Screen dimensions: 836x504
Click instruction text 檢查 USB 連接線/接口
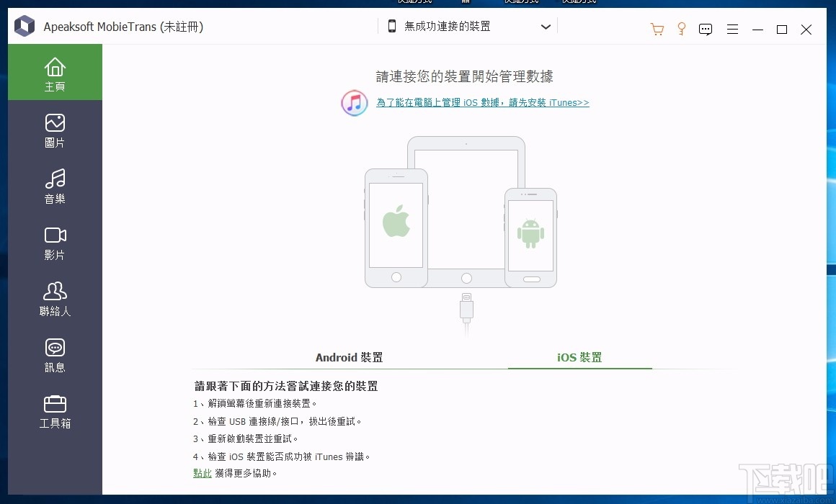tap(277, 421)
